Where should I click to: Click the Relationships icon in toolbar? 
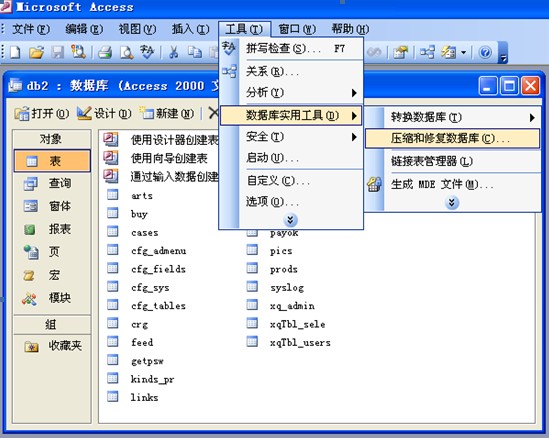(427, 53)
